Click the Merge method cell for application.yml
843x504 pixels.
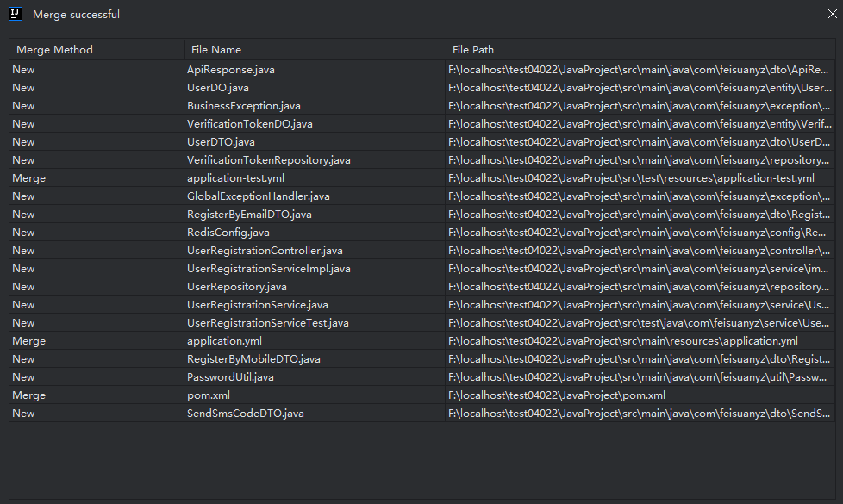pos(29,341)
